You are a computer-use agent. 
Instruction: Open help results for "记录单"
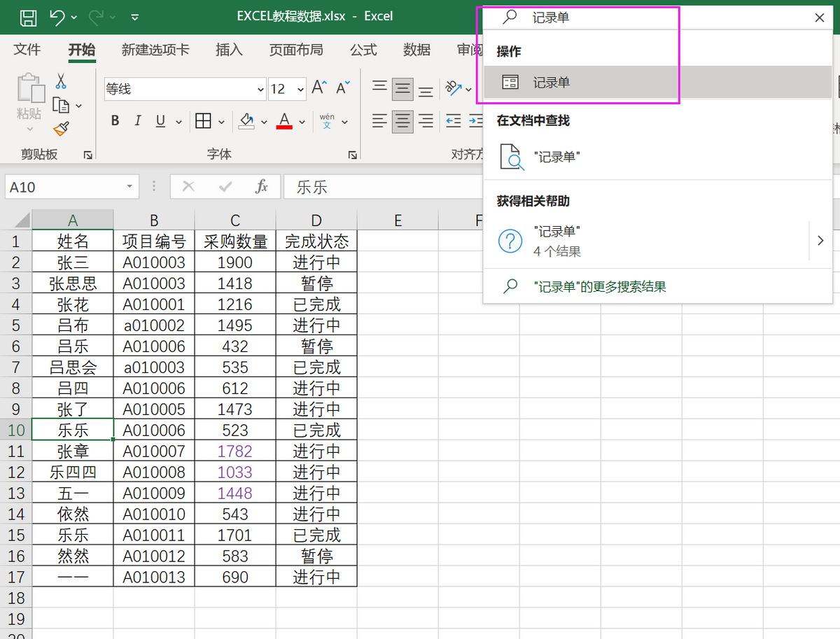point(645,241)
